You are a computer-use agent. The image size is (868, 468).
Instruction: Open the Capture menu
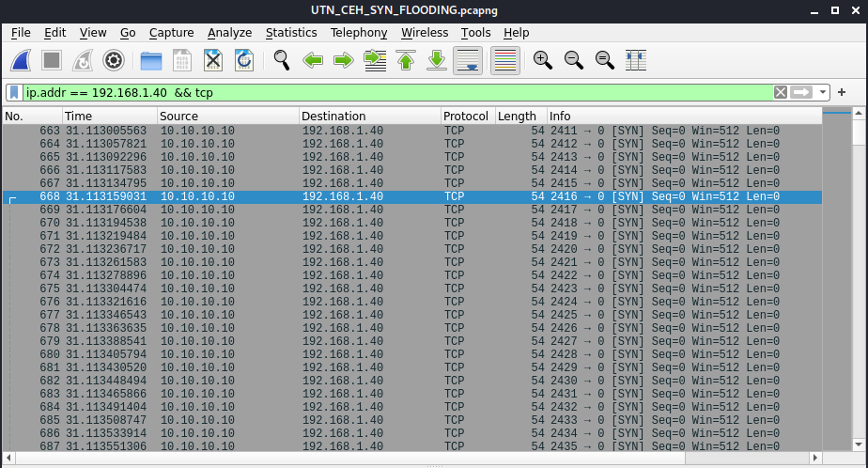[x=172, y=33]
